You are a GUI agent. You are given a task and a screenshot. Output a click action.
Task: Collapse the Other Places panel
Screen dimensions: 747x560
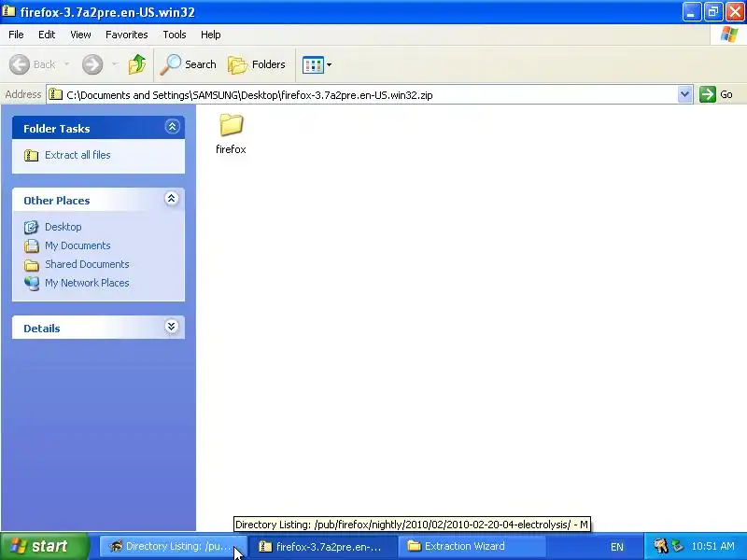tap(172, 199)
